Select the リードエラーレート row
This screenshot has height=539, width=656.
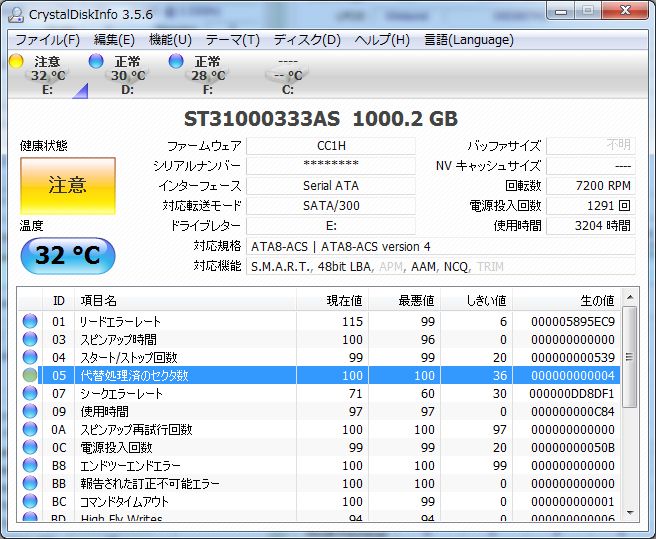click(x=319, y=321)
